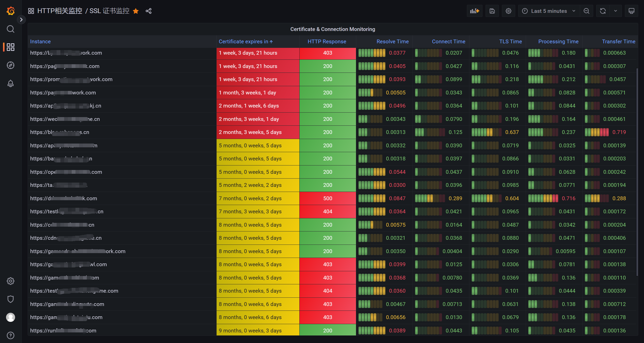Click the '5 months, 2 weeks, 2 days' cell
This screenshot has width=644, height=343.
click(258, 185)
